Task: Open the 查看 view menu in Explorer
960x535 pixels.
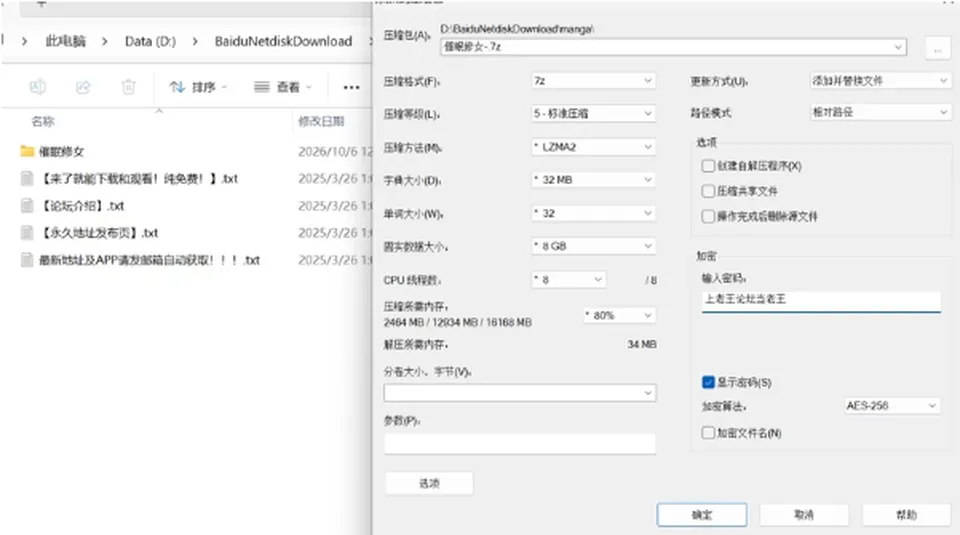Action: 282,87
